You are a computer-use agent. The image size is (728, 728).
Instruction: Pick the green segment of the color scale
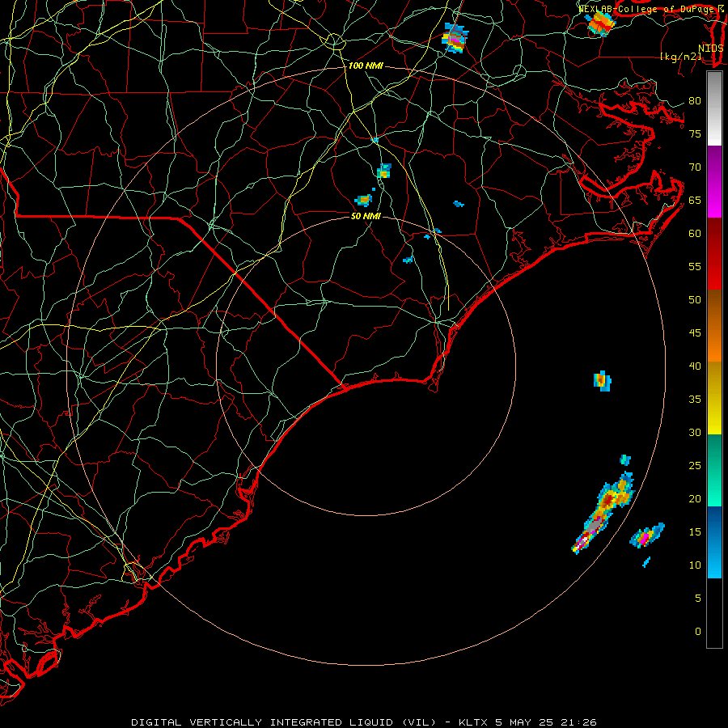tap(714, 470)
